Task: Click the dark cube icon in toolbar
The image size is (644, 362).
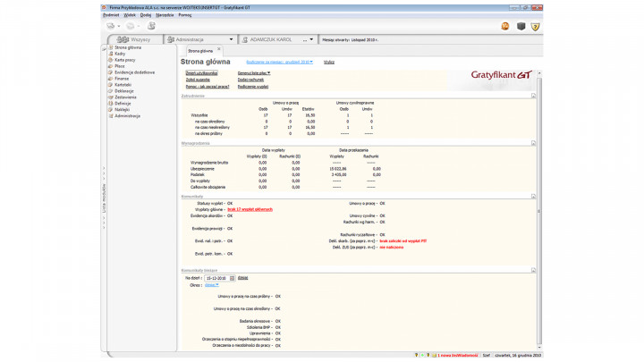Action: click(520, 26)
